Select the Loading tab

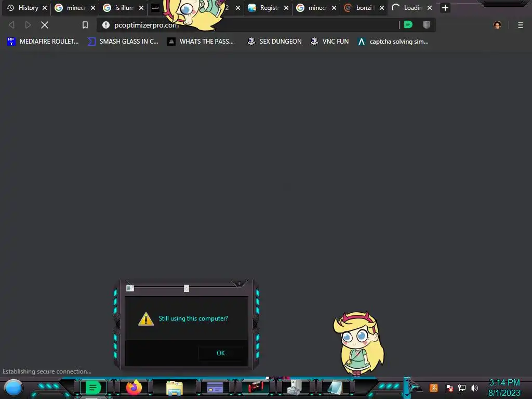point(411,8)
